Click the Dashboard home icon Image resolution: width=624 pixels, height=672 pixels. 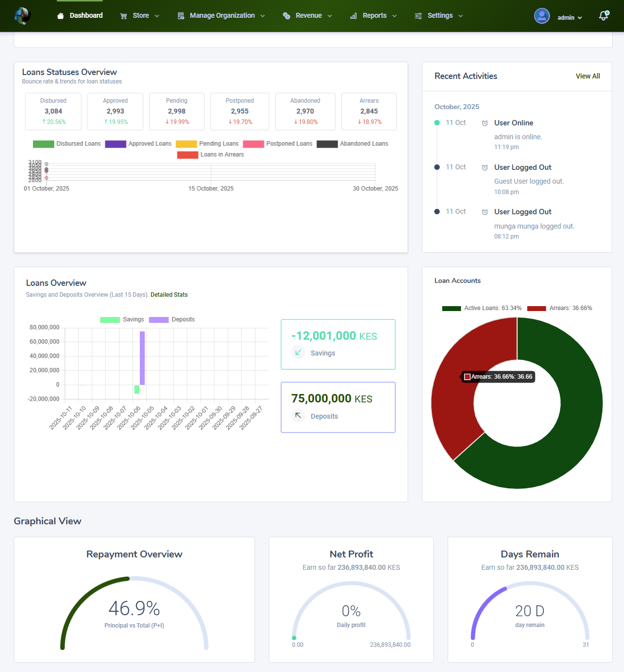tap(60, 16)
